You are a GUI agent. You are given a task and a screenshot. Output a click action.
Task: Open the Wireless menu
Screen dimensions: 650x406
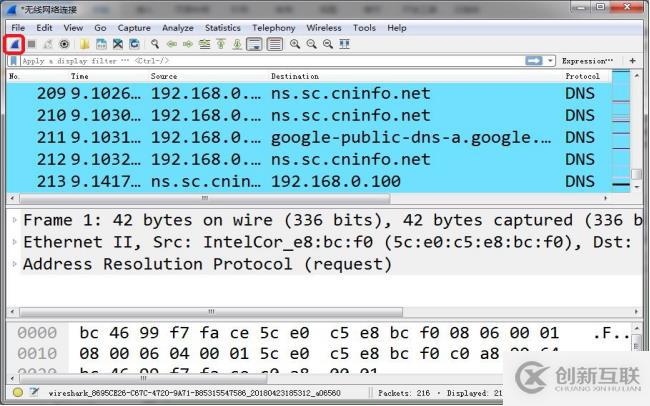tap(324, 28)
